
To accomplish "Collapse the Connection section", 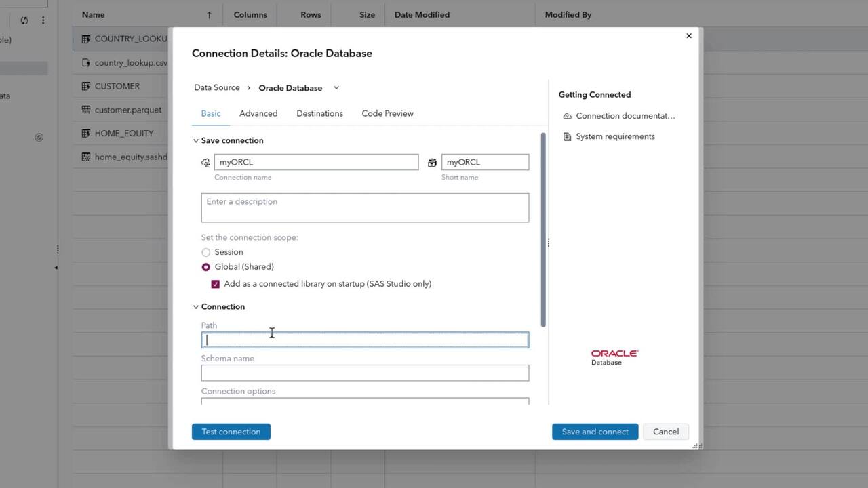I will 196,307.
